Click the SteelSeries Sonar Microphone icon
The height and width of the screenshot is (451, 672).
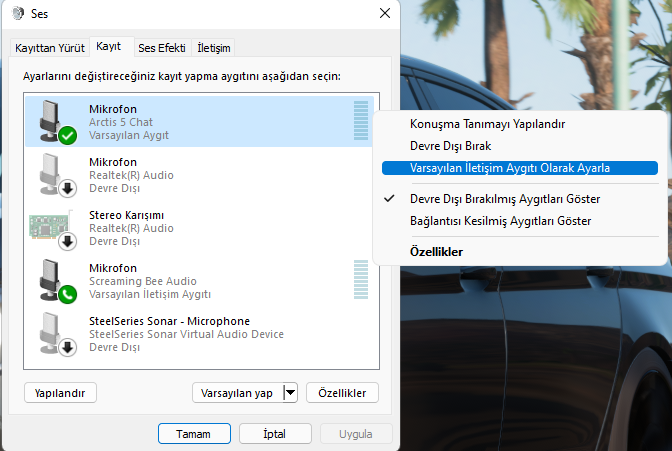click(57, 334)
